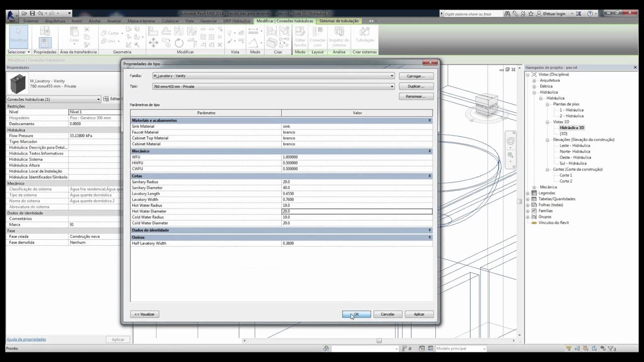
Task: Select Hidráulica 3D view in project browser
Action: click(572, 128)
